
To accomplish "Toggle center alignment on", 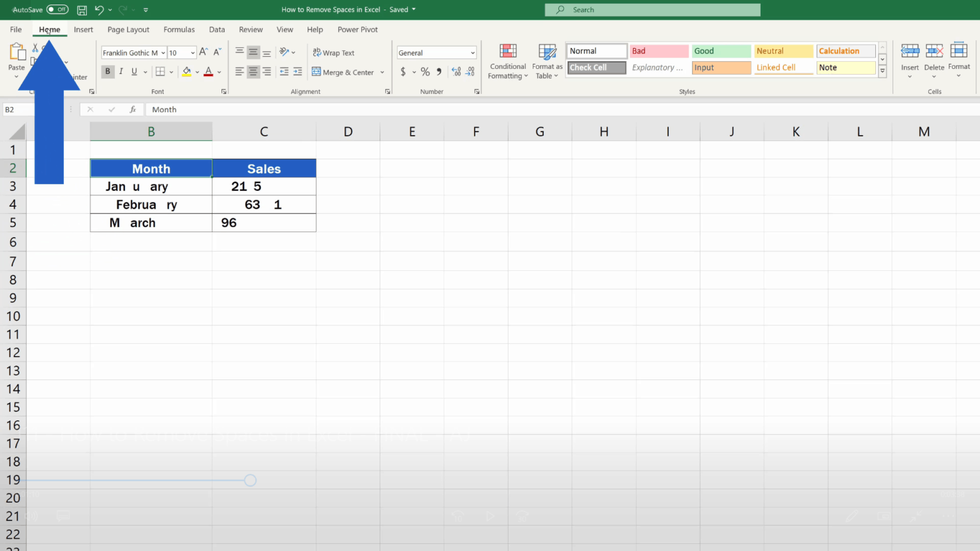I will tap(253, 71).
